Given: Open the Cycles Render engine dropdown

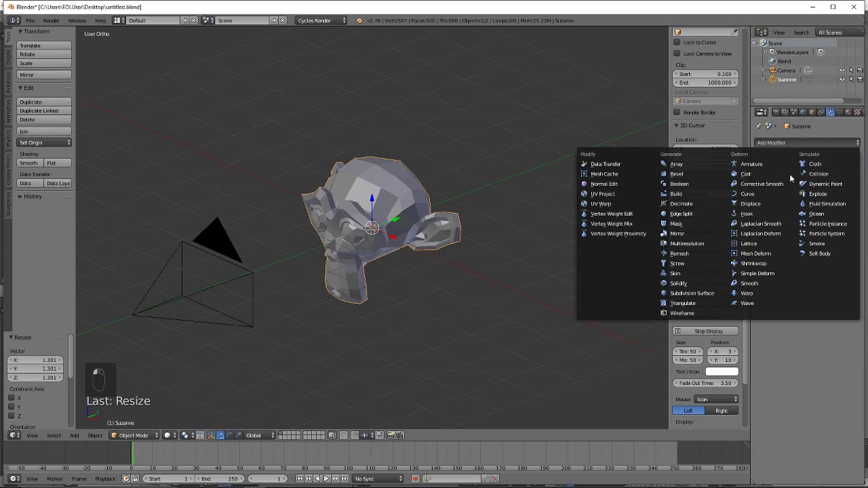Looking at the screenshot, I should click(x=321, y=20).
